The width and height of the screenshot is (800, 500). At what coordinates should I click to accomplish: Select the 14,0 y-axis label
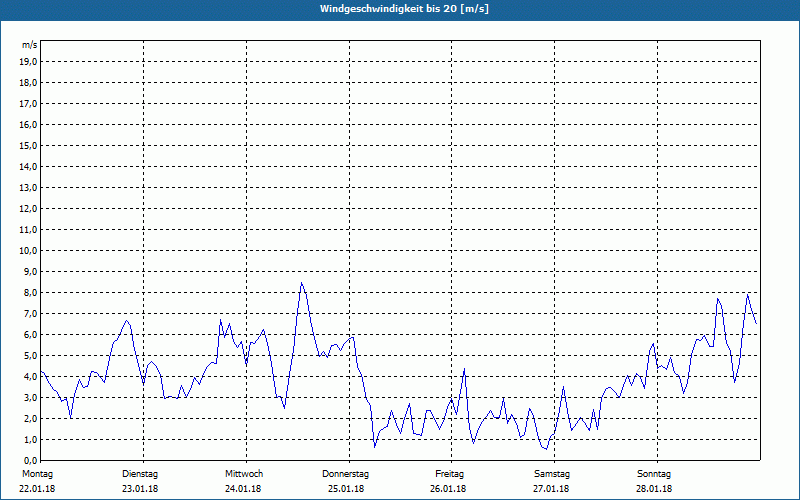click(28, 166)
